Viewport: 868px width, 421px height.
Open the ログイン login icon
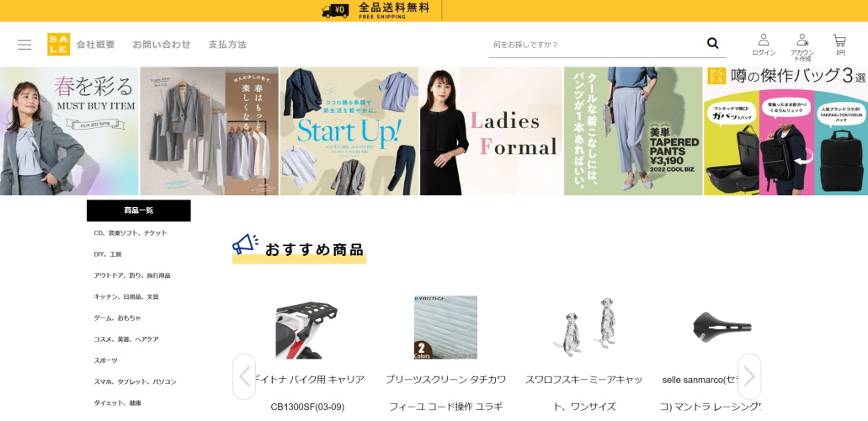(x=764, y=45)
